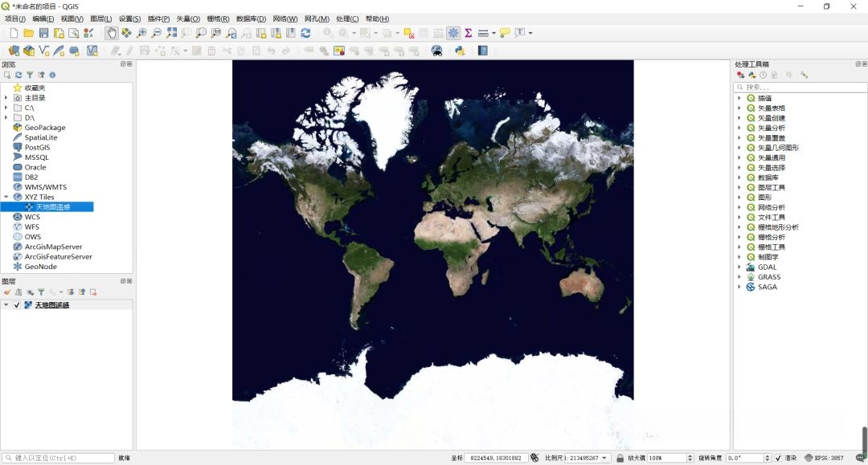This screenshot has width=868, height=465.
Task: Open the 栅格(R) menu
Action: pyautogui.click(x=218, y=18)
